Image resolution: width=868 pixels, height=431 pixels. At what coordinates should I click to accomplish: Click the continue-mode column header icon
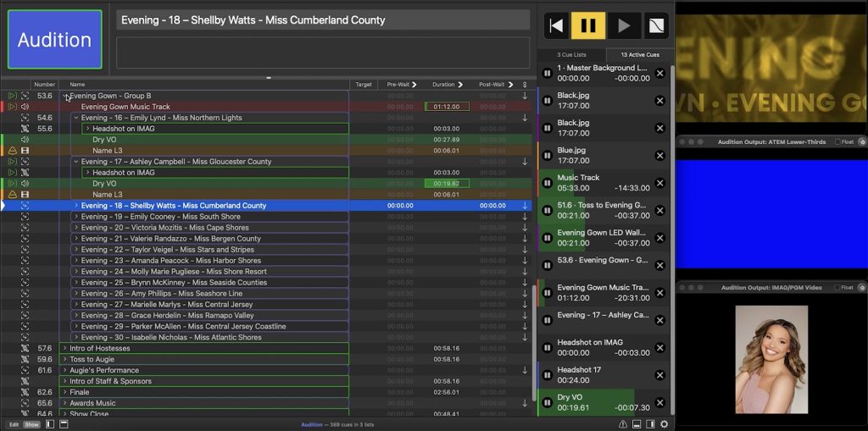(525, 85)
